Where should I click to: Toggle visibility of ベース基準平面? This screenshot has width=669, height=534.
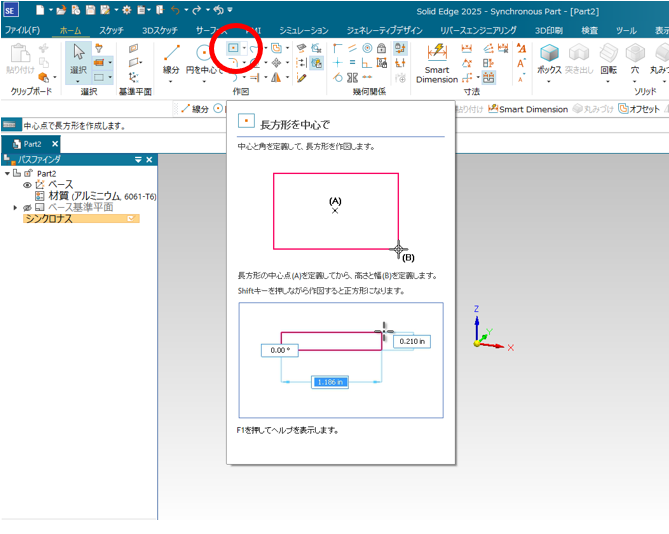[27, 207]
